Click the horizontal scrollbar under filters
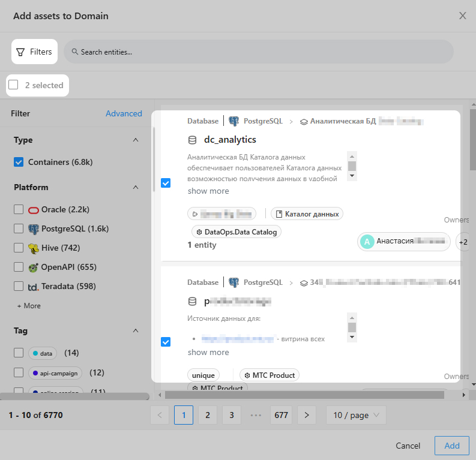 tap(74, 396)
